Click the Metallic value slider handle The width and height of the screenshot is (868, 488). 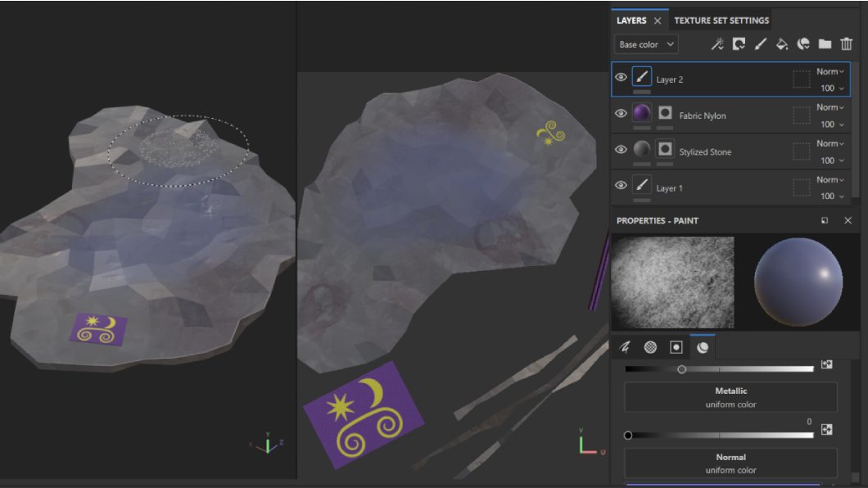point(628,436)
